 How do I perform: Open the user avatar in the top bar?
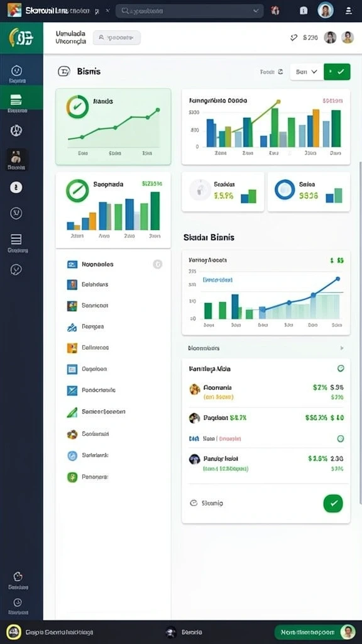326,11
